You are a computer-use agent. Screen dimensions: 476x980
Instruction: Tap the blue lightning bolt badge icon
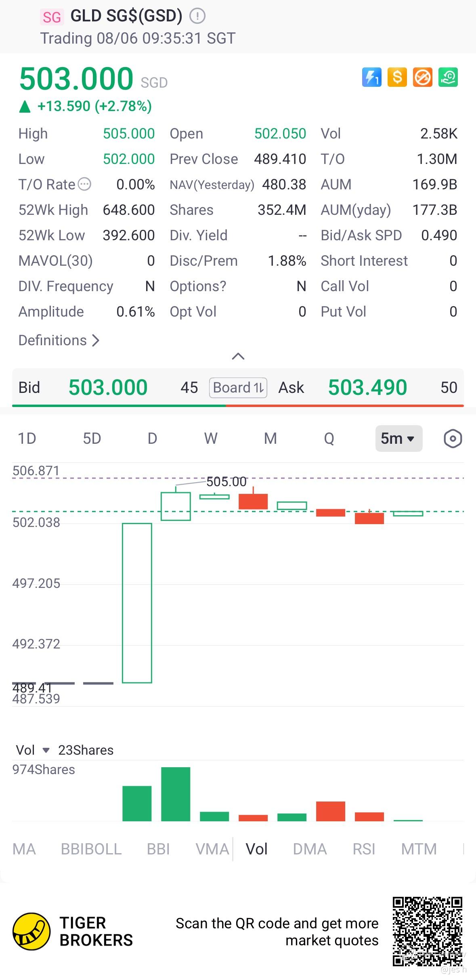pyautogui.click(x=371, y=77)
